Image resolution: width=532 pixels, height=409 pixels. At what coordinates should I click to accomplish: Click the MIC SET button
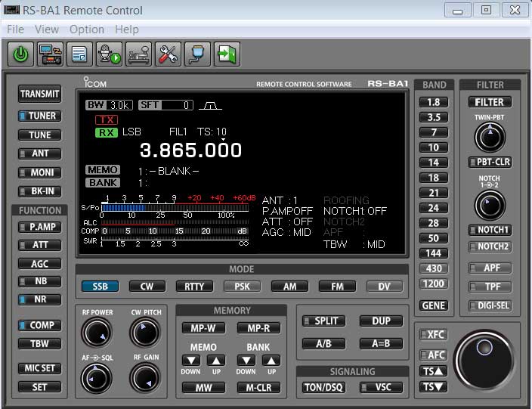pyautogui.click(x=40, y=368)
